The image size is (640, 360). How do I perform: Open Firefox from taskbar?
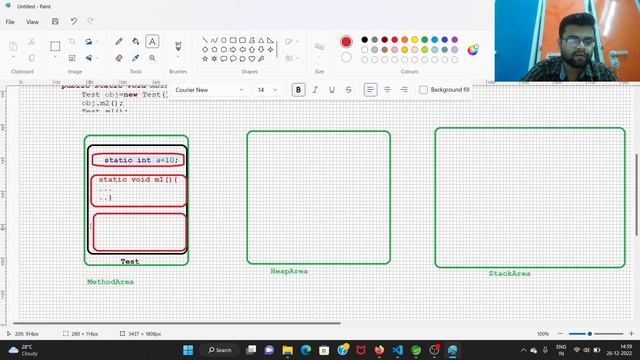click(379, 350)
